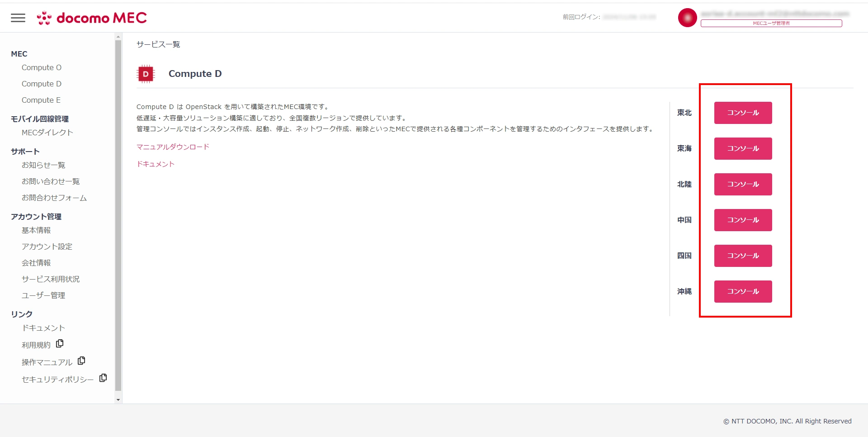This screenshot has width=868, height=437.
Task: Open お問合わせフォーム in the sidebar
Action: (x=54, y=198)
